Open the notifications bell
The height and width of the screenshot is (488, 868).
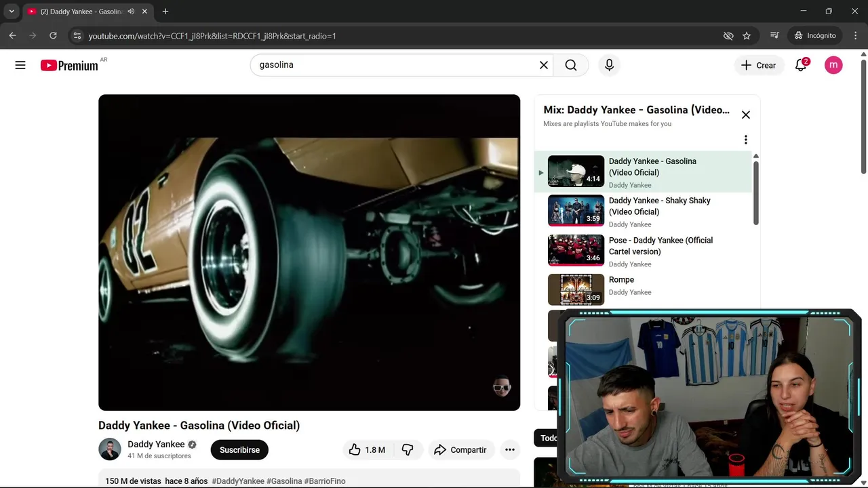pyautogui.click(x=801, y=65)
